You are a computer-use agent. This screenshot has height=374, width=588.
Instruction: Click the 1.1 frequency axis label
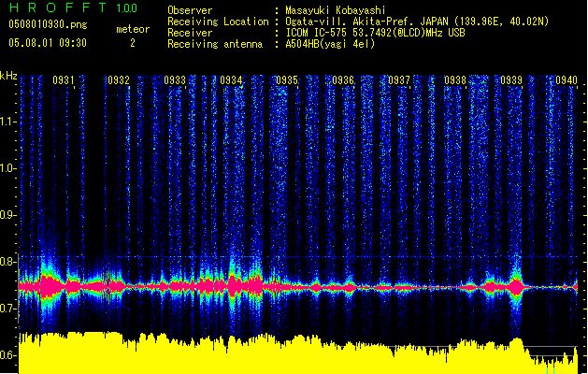point(7,122)
